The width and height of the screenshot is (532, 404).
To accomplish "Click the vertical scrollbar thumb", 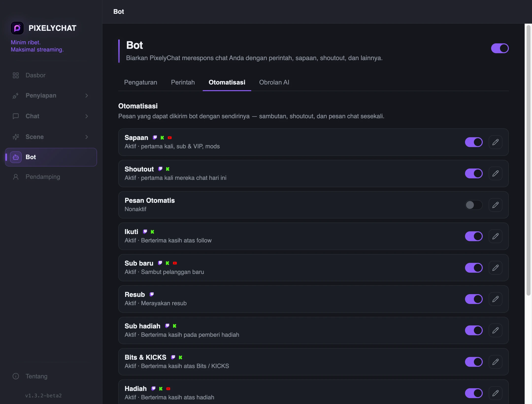I will [528, 160].
